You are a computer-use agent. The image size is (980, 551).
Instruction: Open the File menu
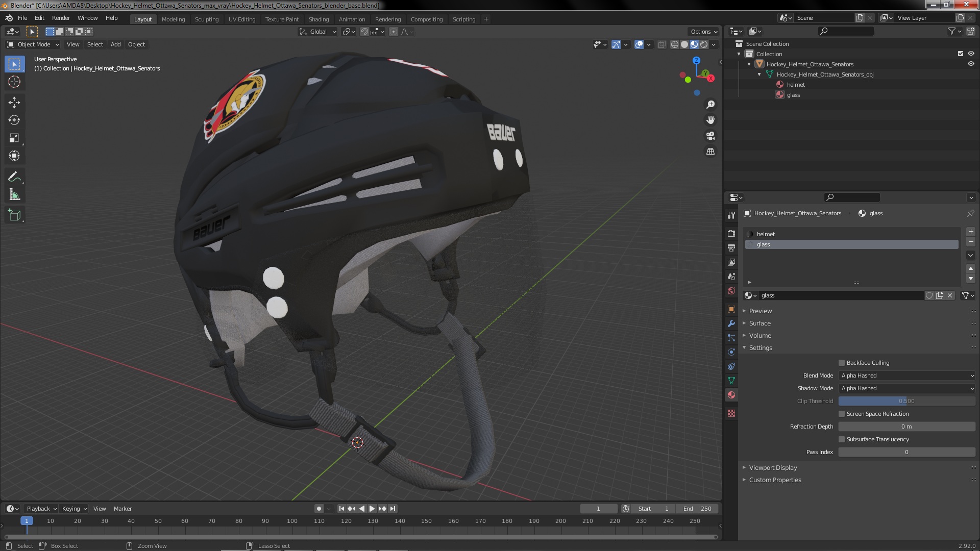click(x=22, y=18)
